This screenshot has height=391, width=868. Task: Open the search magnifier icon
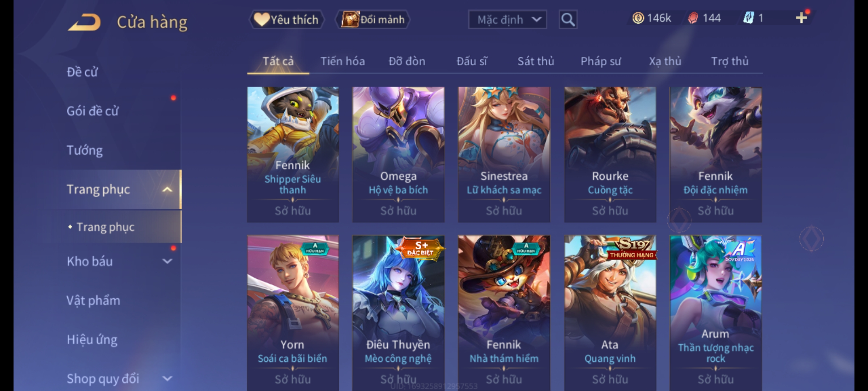pyautogui.click(x=568, y=20)
